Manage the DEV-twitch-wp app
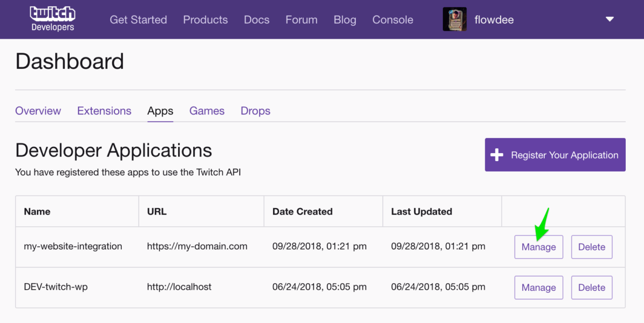Screen dimensions: 644x323 click(539, 288)
